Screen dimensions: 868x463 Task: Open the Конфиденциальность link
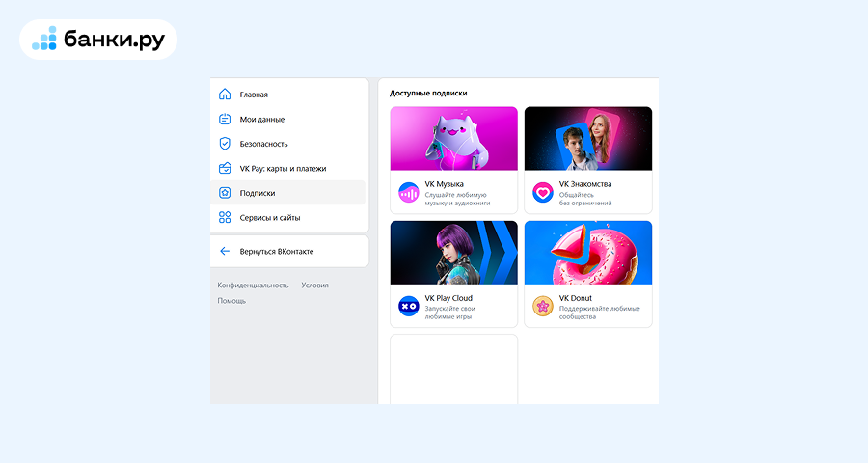[x=253, y=286]
